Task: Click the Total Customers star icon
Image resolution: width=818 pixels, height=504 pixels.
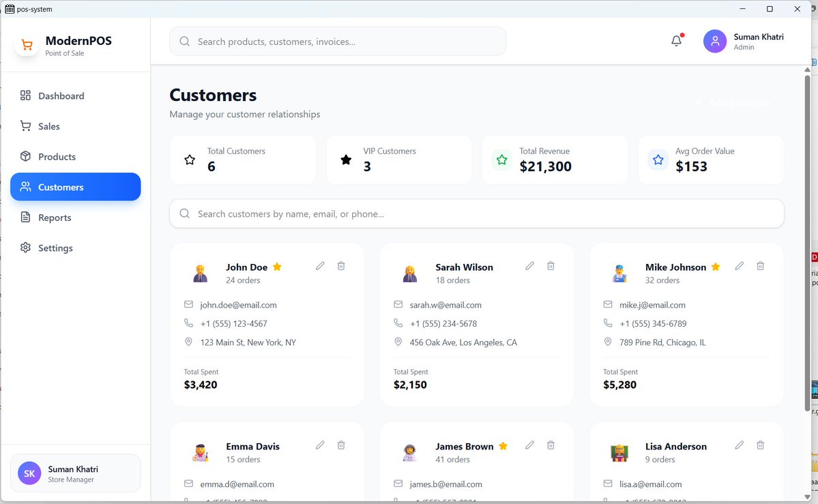Action: [x=190, y=160]
